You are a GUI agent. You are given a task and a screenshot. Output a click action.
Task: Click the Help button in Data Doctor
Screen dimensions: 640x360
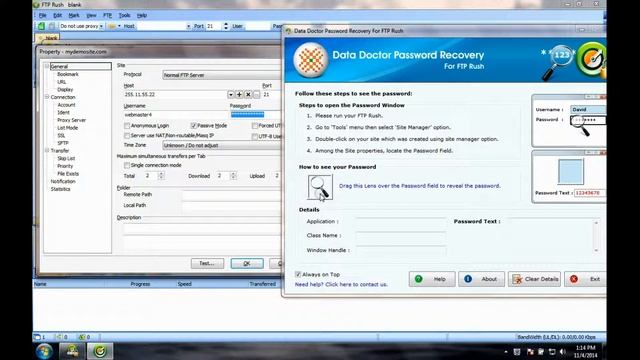[432, 279]
